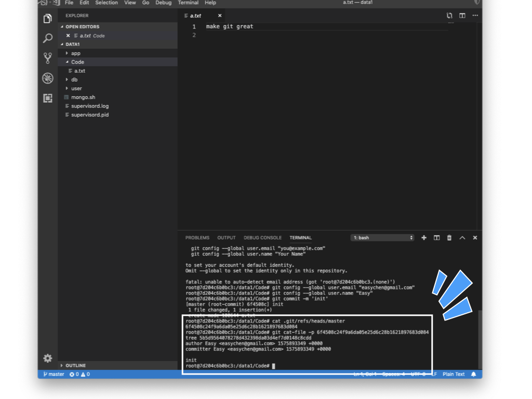
Task: Split the terminal panel
Action: coord(436,238)
